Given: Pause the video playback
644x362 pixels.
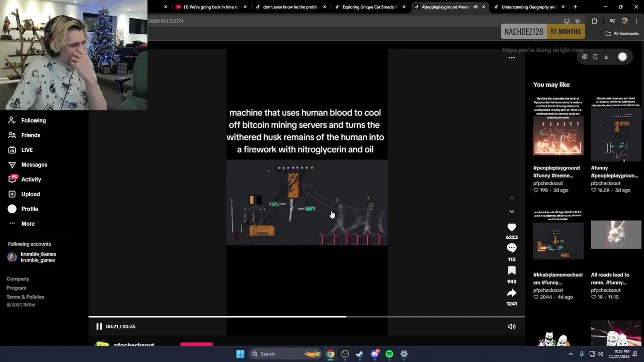Looking at the screenshot, I should (x=99, y=326).
